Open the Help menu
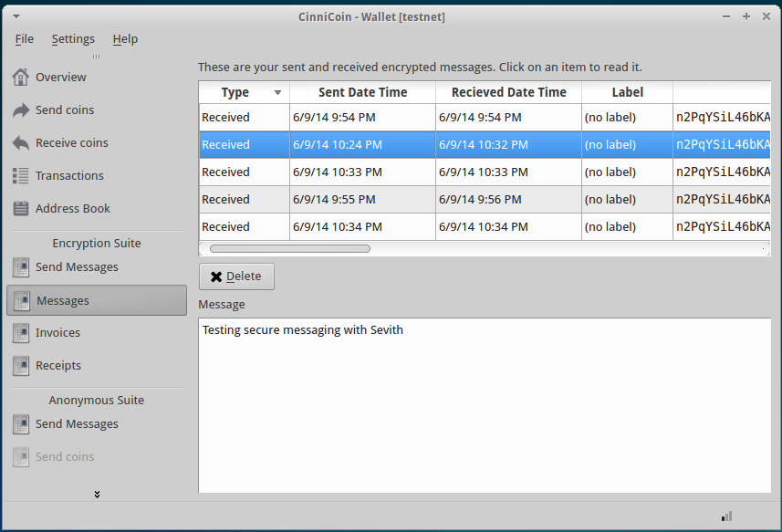Screen dimensions: 782x532 125,39
